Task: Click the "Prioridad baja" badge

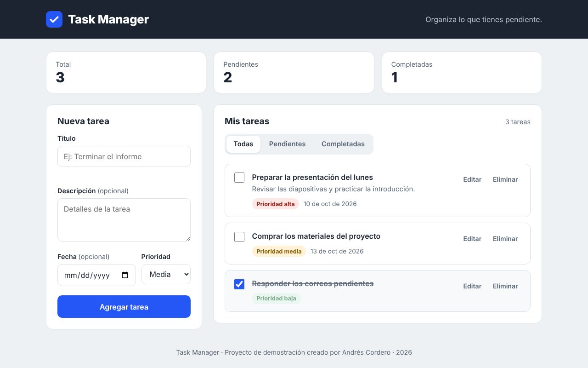Action: coord(276,299)
